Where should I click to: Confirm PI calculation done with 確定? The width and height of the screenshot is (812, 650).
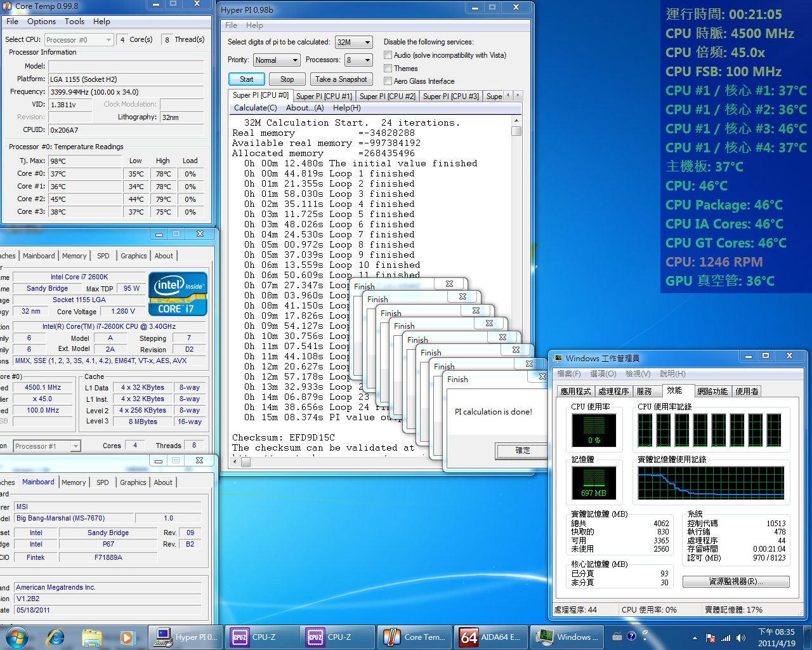tap(522, 451)
